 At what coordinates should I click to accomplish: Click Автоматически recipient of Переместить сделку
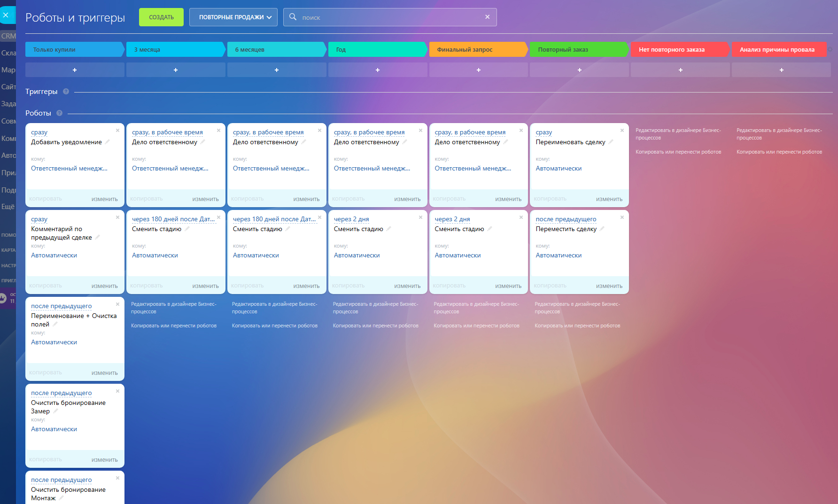[559, 255]
